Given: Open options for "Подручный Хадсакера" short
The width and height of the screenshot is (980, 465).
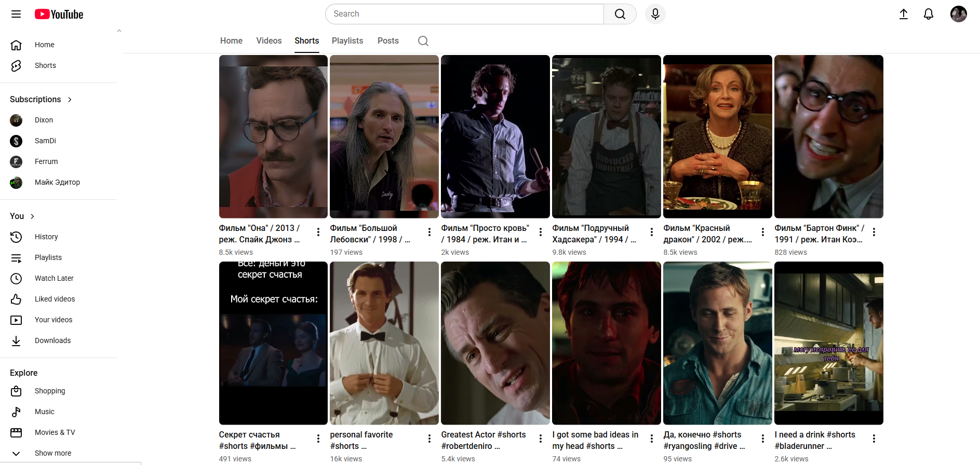Looking at the screenshot, I should 652,232.
